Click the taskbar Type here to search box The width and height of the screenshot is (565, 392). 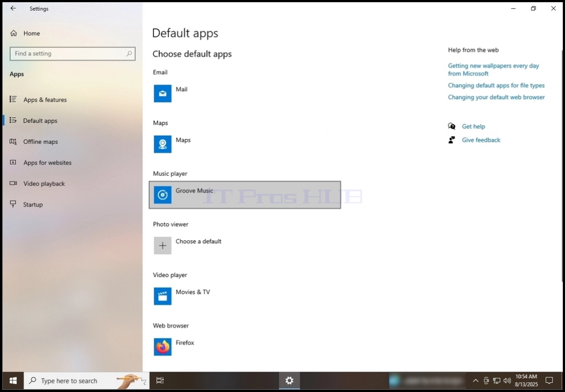coord(86,380)
